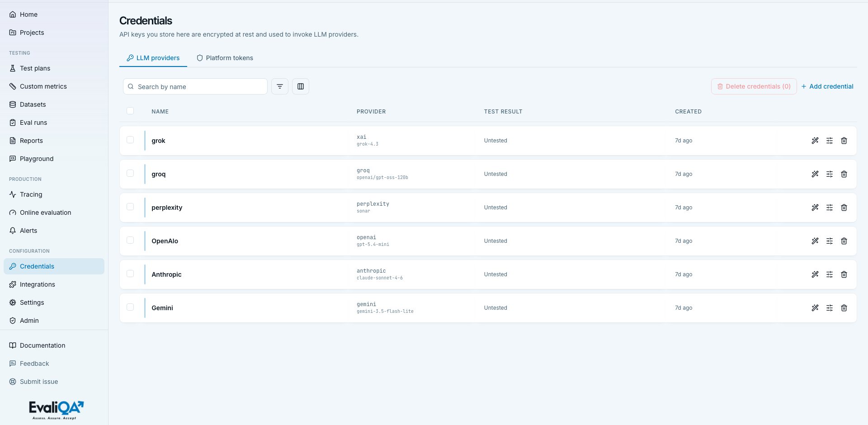868x425 pixels.
Task: Delete the Anthropic credential via trash icon
Action: pos(844,274)
